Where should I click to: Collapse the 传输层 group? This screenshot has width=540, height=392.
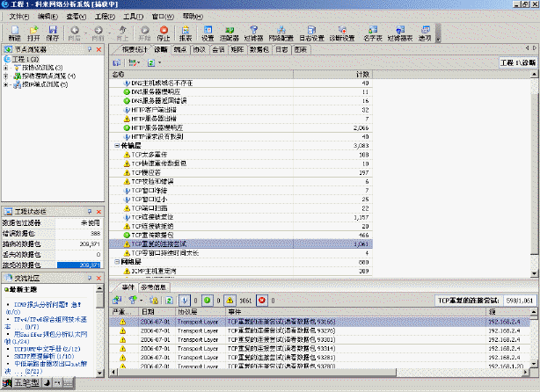[117, 146]
